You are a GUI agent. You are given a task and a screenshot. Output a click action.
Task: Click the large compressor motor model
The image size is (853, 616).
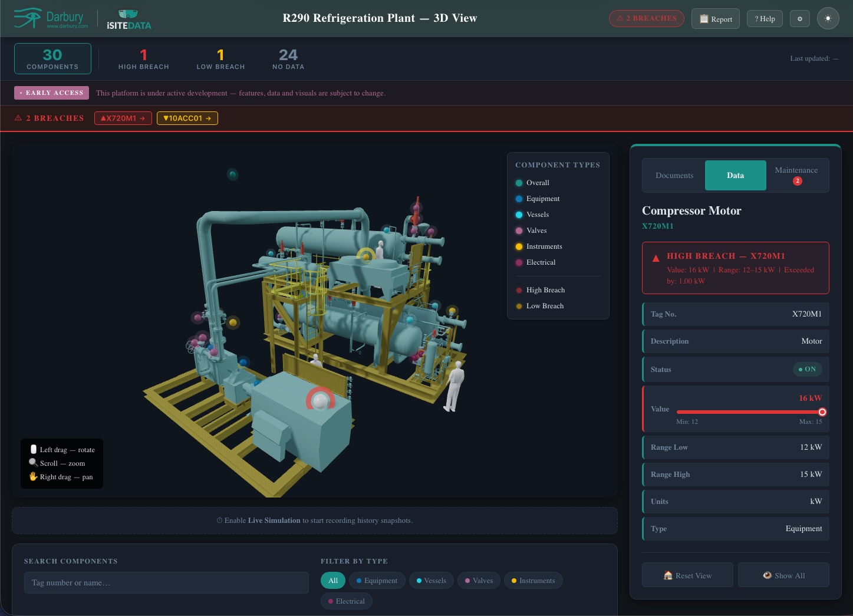301,421
